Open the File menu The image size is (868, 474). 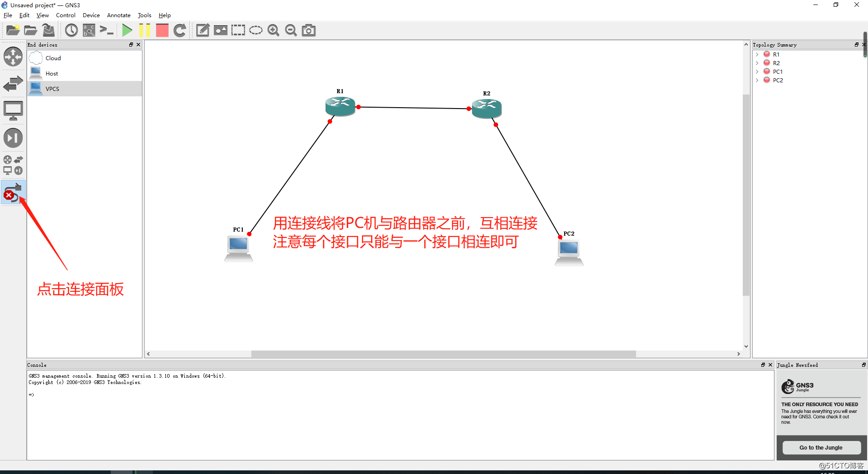tap(8, 15)
